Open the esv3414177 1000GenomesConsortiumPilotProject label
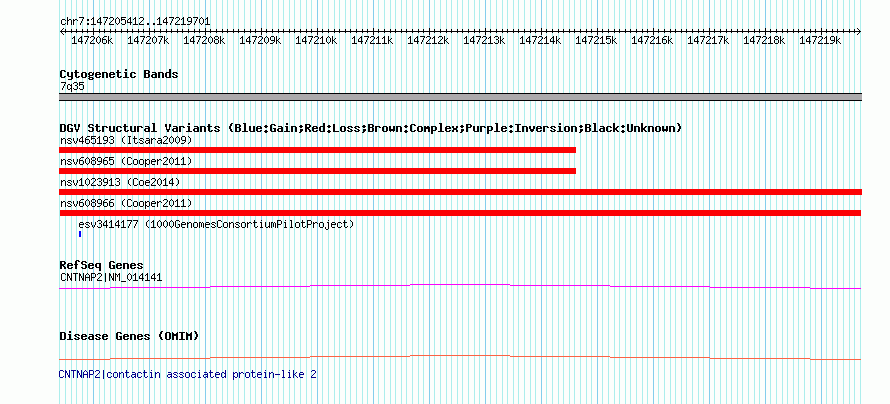The height and width of the screenshot is (404, 890). pyautogui.click(x=216, y=224)
